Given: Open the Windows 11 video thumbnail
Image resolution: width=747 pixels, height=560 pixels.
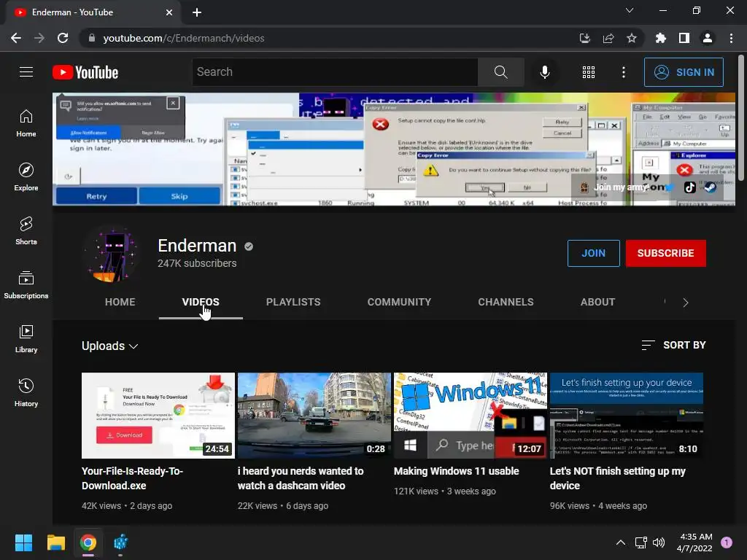Looking at the screenshot, I should (x=471, y=415).
